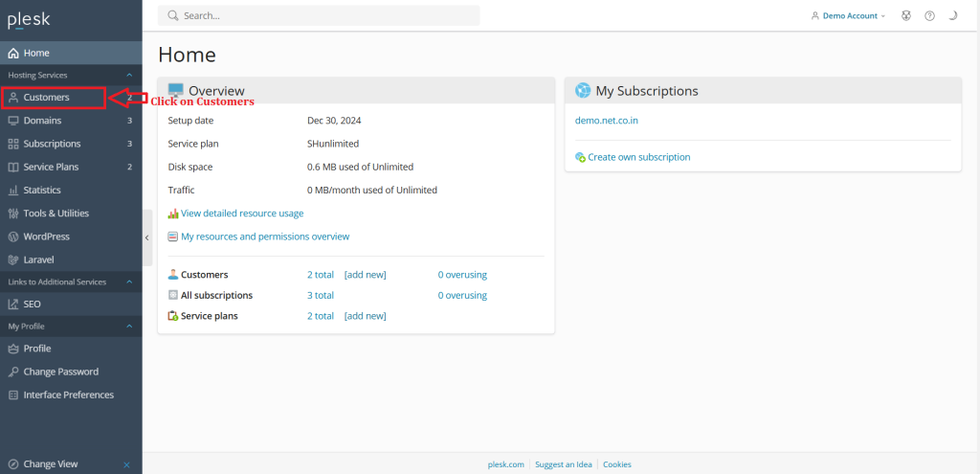Click the SEO chart icon
The image size is (980, 474).
click(x=13, y=304)
